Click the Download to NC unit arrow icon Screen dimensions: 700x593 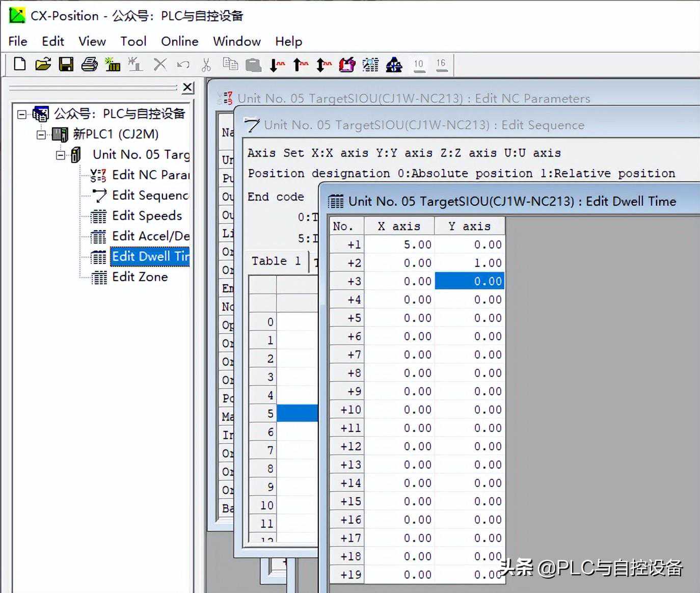pos(277,65)
